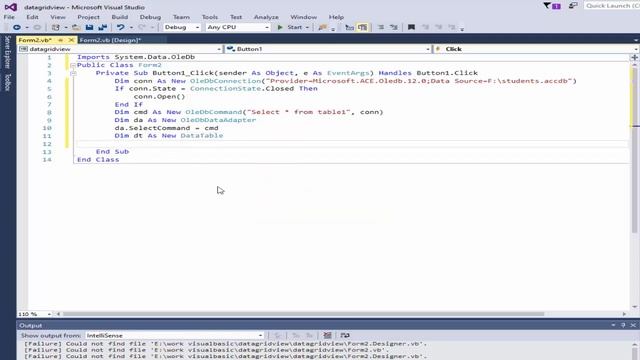Place cursor on empty code line 12
This screenshot has width=640, height=360.
pyautogui.click(x=351, y=144)
